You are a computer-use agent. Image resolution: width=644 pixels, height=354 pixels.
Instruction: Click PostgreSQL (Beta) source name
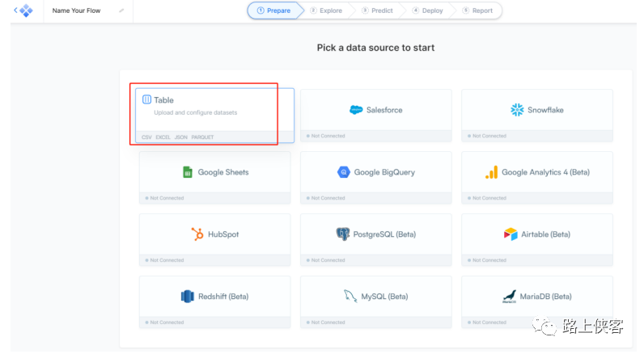(384, 234)
